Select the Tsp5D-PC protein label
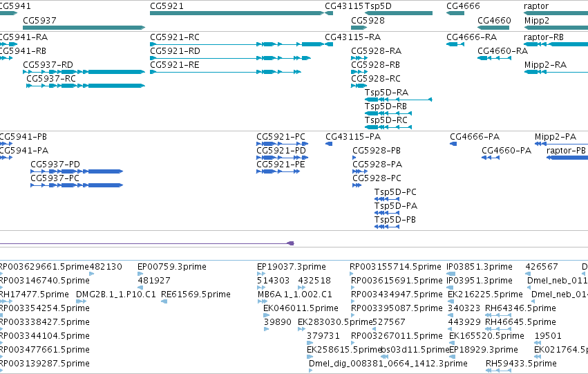Screen dimensions: 588x374 (x=395, y=192)
